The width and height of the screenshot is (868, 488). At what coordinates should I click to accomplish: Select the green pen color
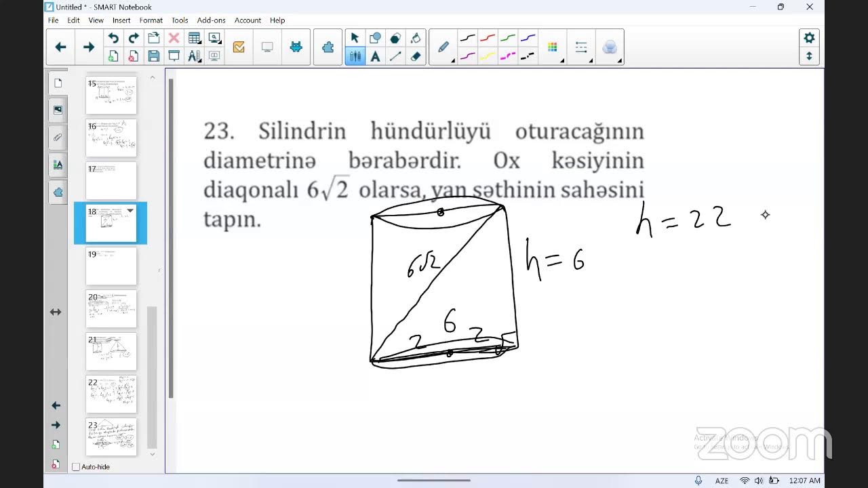tap(508, 39)
